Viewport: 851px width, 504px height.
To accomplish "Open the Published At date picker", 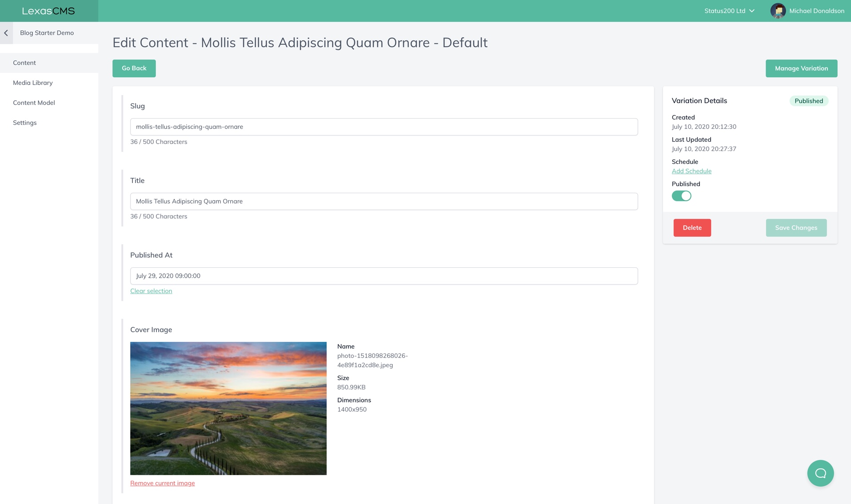I will (384, 275).
